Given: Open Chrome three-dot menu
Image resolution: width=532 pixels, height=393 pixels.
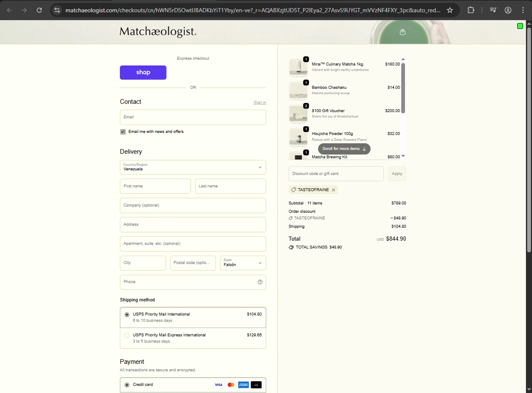Looking at the screenshot, I should pos(523,10).
